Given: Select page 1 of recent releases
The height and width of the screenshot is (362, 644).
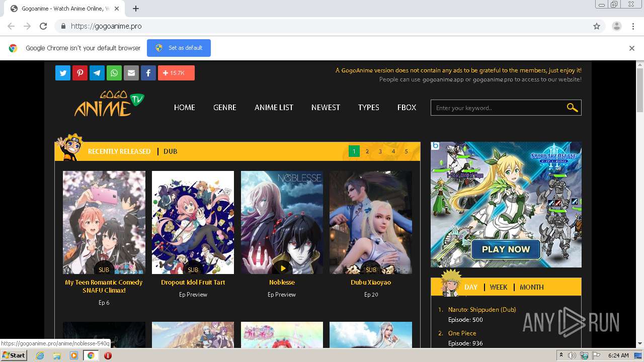Looking at the screenshot, I should [354, 151].
